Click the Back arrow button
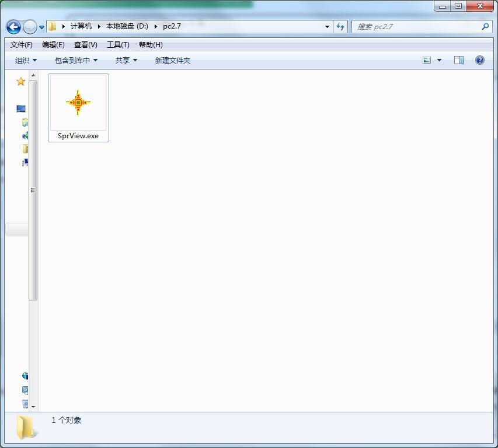The width and height of the screenshot is (498, 448). [x=13, y=27]
